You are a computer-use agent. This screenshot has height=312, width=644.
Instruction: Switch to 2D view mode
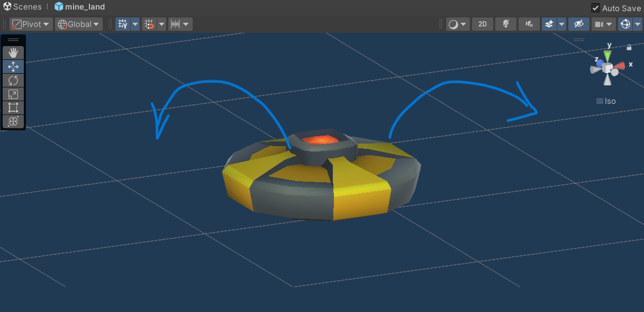482,24
